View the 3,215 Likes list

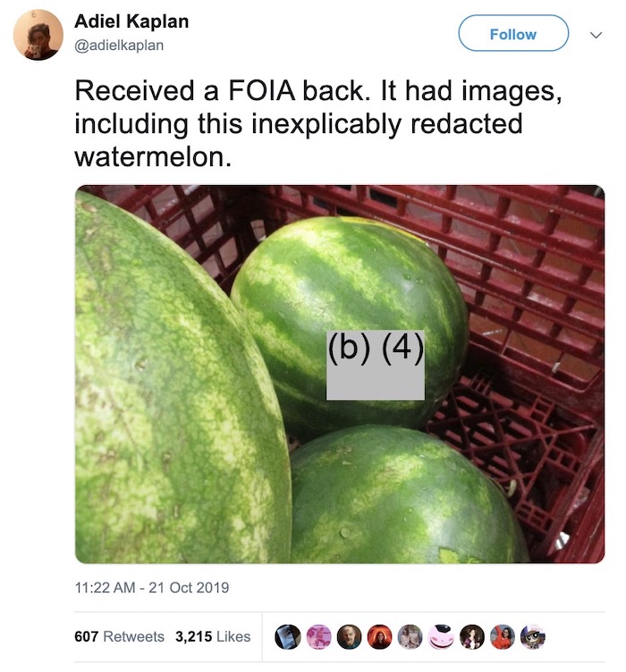coord(213,636)
